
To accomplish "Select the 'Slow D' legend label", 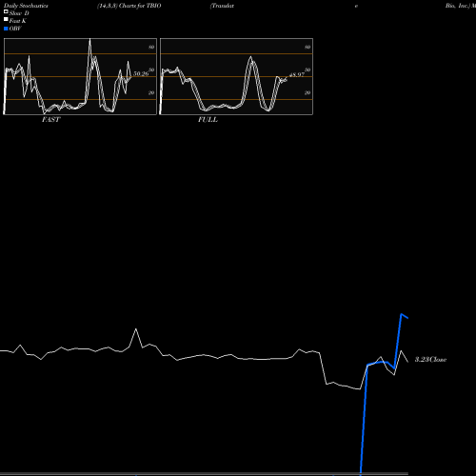I will click(19, 13).
